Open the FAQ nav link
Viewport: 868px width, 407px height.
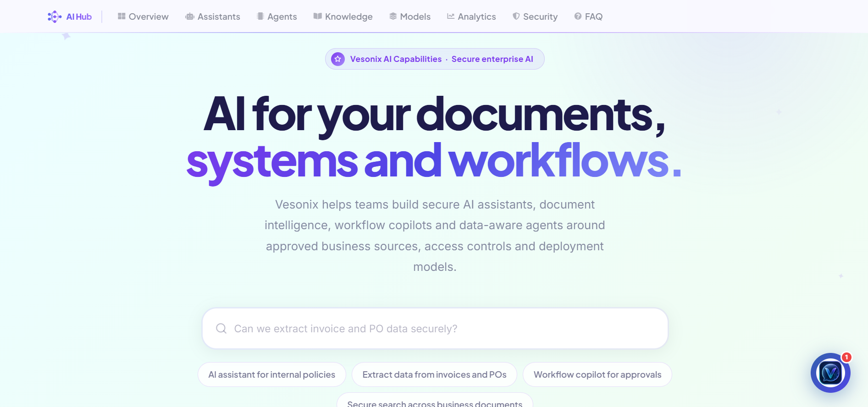588,16
